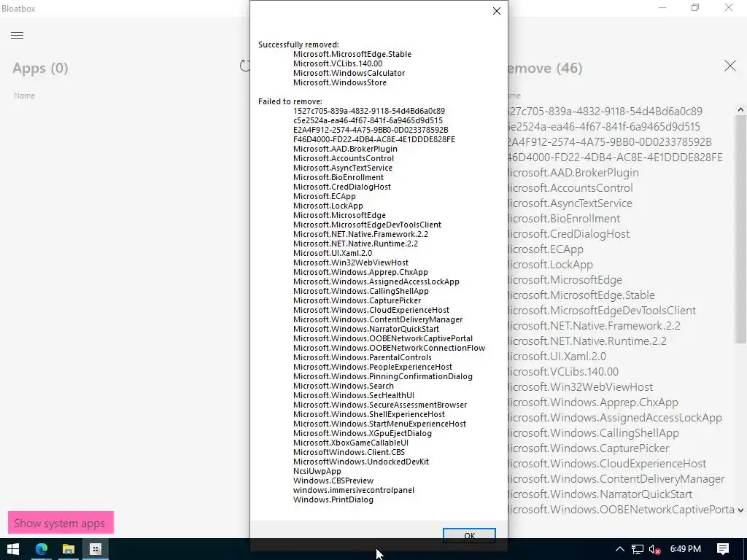Image resolution: width=747 pixels, height=560 pixels.
Task: Select Microsoft.Windows.NarratorQuickStart in the Remove list
Action: [600, 494]
